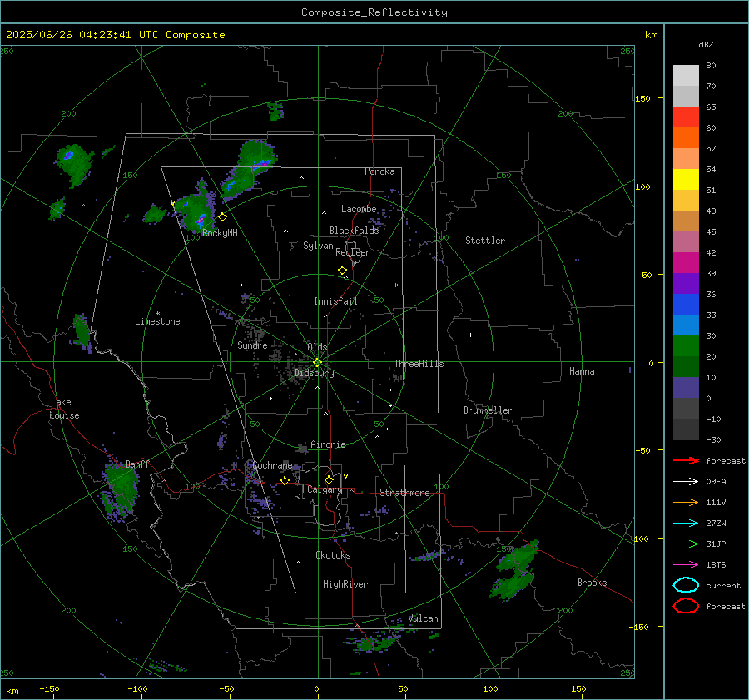Click the Blackfalds label
The image size is (749, 700).
354,231
